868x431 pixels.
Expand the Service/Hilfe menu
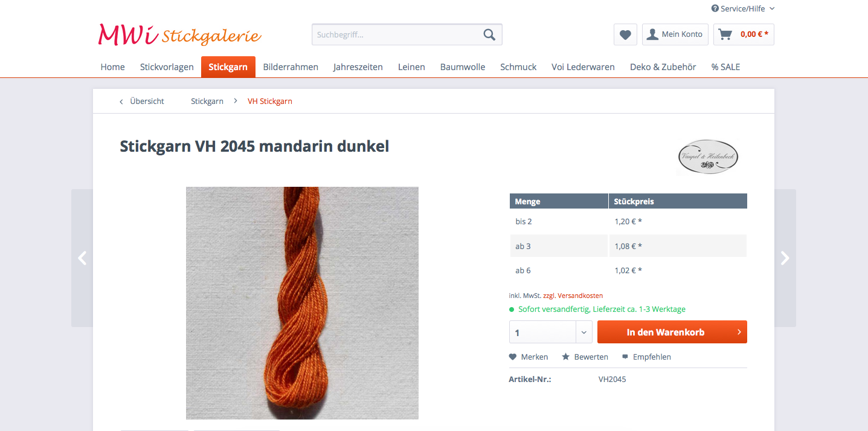click(743, 8)
